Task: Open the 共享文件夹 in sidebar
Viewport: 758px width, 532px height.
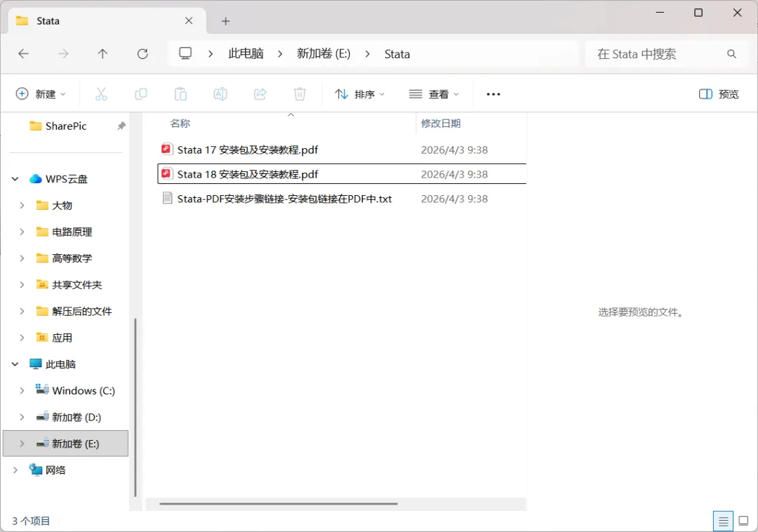Action: pos(69,285)
